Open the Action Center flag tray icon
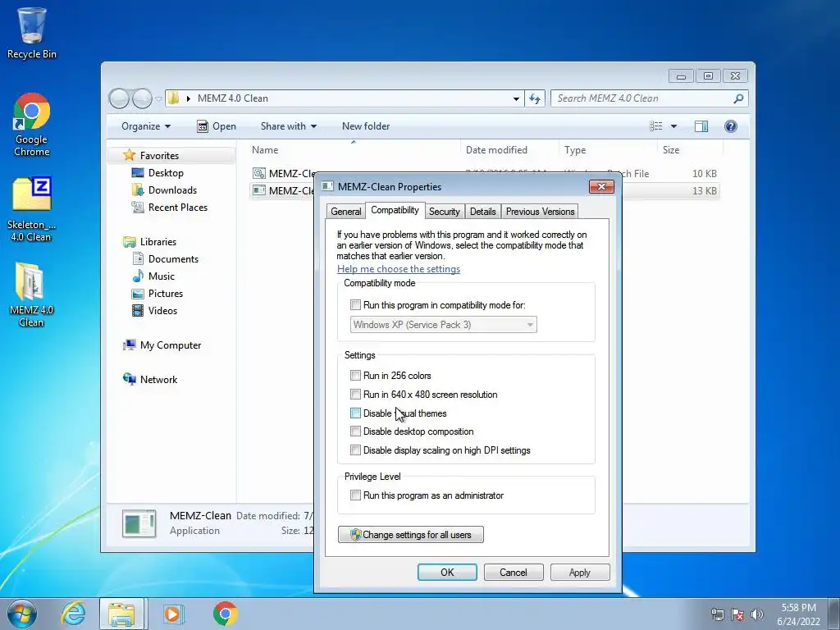 [737, 614]
